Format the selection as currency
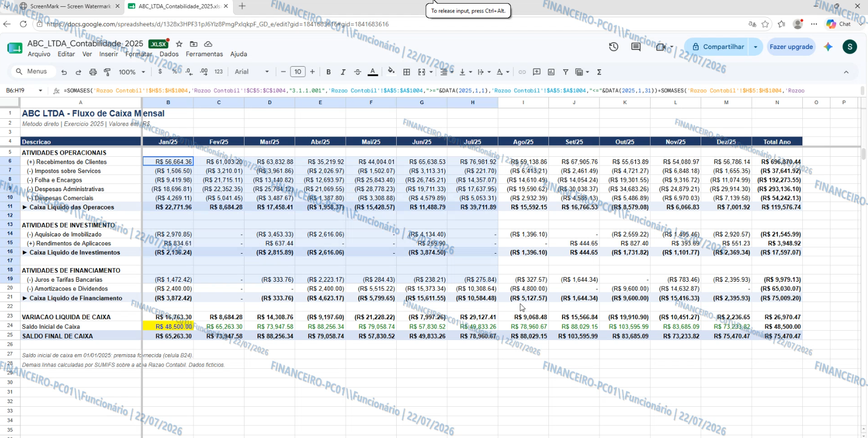Image resolution: width=868 pixels, height=438 pixels. 160,72
